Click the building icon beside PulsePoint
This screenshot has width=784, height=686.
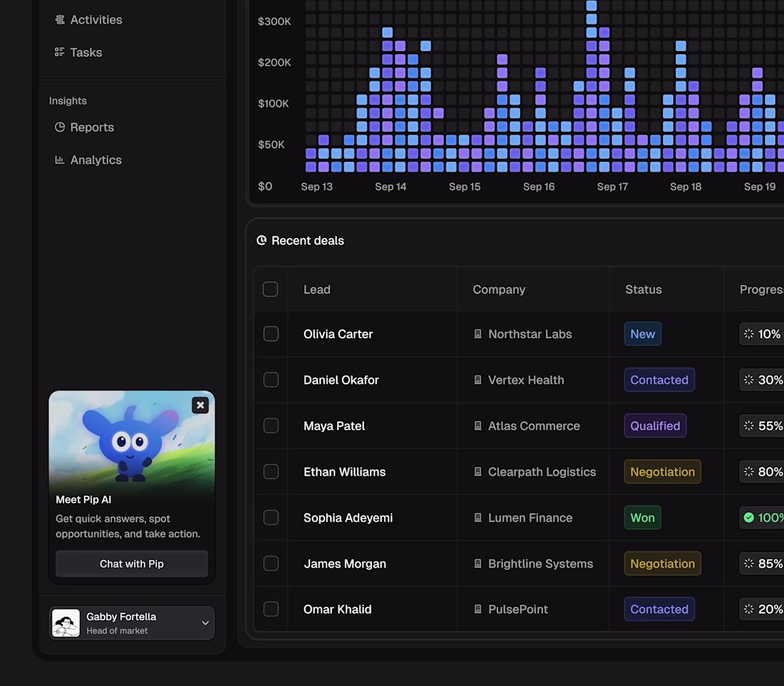478,609
